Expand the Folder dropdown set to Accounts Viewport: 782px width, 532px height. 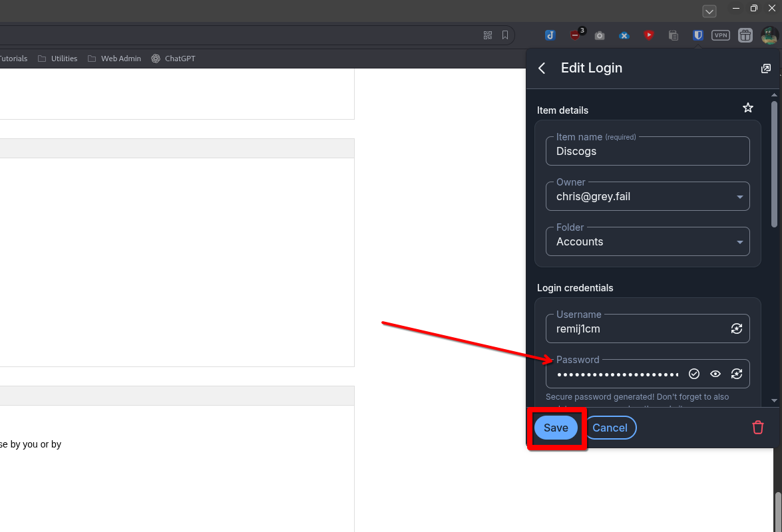tap(647, 241)
